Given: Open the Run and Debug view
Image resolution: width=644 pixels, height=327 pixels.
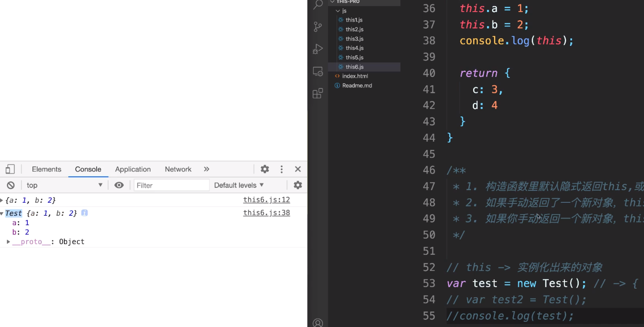Looking at the screenshot, I should tap(318, 49).
